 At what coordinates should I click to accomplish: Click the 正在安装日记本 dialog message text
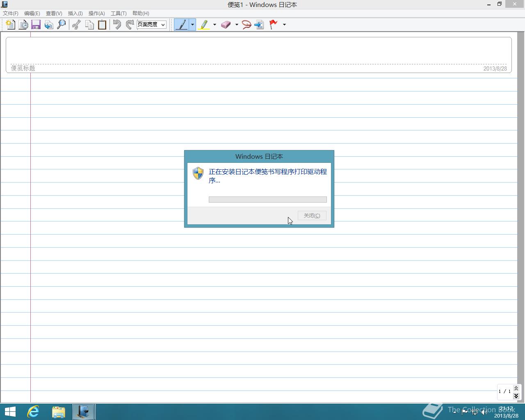point(268,176)
